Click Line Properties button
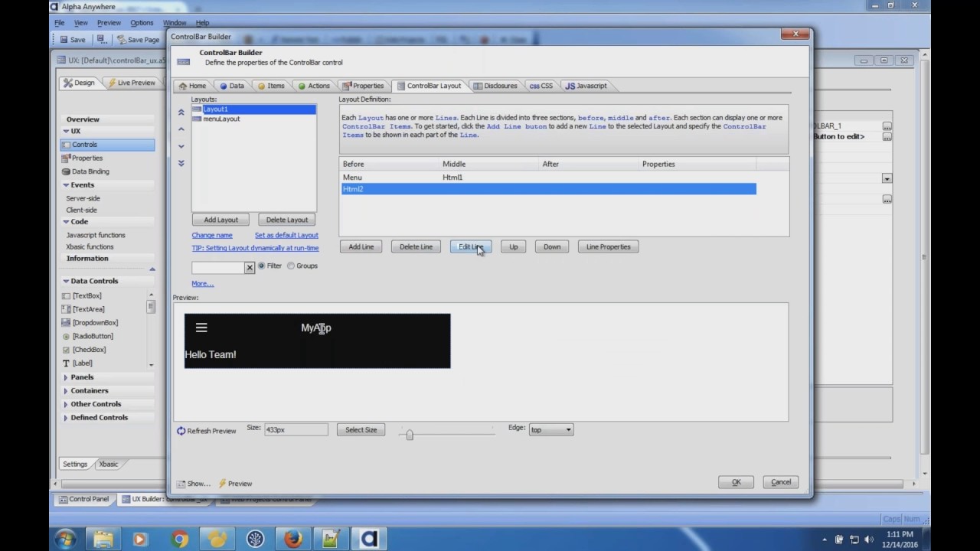 tap(608, 246)
